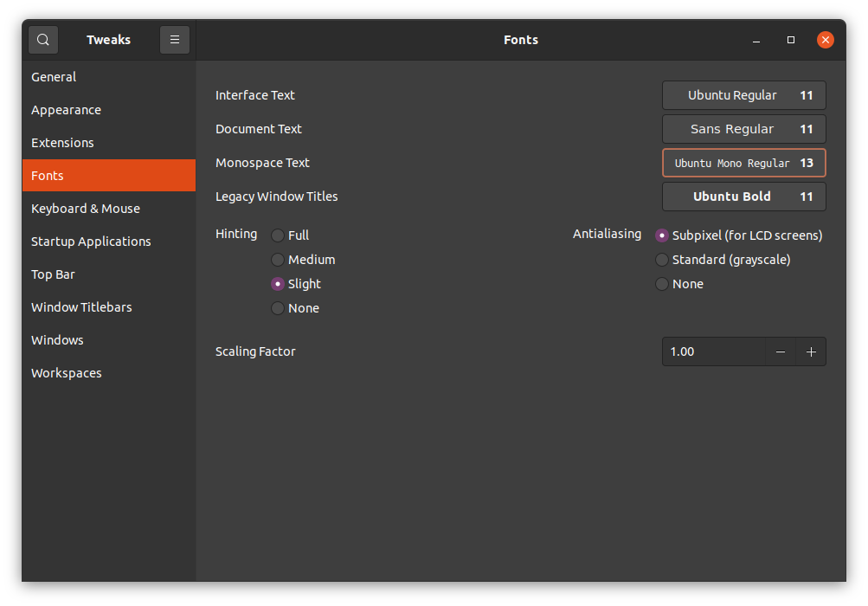The height and width of the screenshot is (606, 868).
Task: Click the Scaling Factor label
Action: point(255,351)
